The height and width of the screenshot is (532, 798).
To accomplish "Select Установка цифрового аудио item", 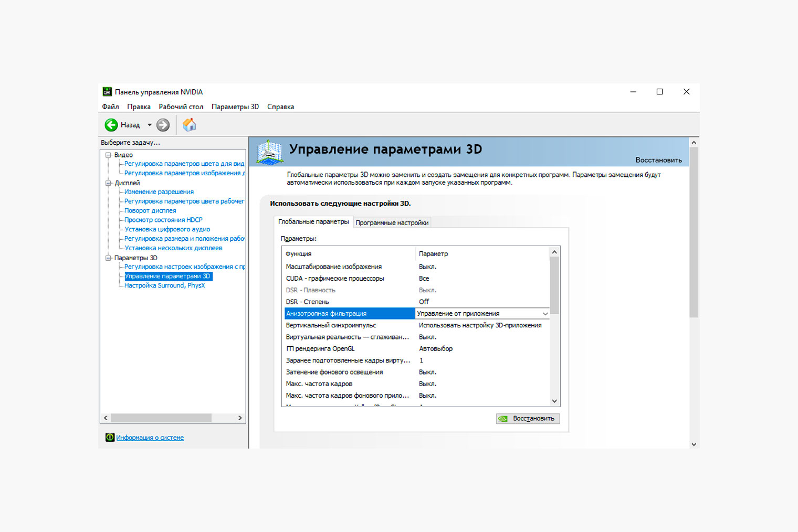I will click(167, 229).
